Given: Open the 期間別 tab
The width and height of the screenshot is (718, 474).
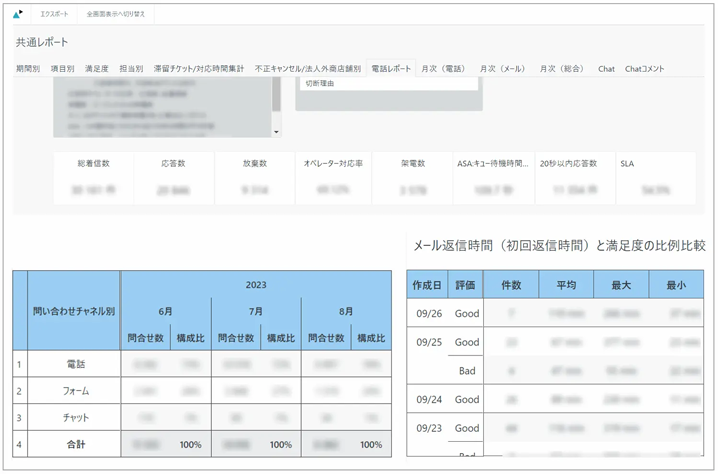Looking at the screenshot, I should [x=28, y=69].
